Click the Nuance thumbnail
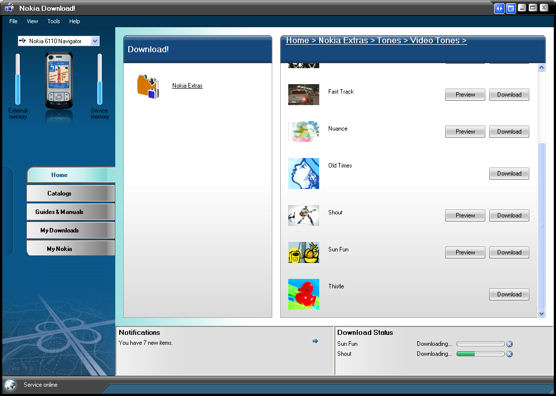The image size is (556, 396). 304,131
